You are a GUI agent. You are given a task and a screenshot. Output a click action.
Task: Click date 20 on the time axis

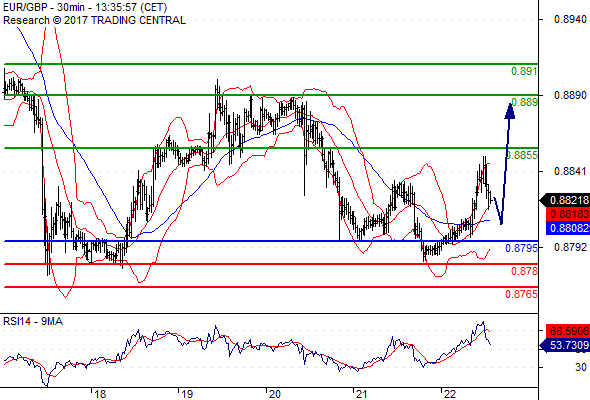click(x=275, y=394)
